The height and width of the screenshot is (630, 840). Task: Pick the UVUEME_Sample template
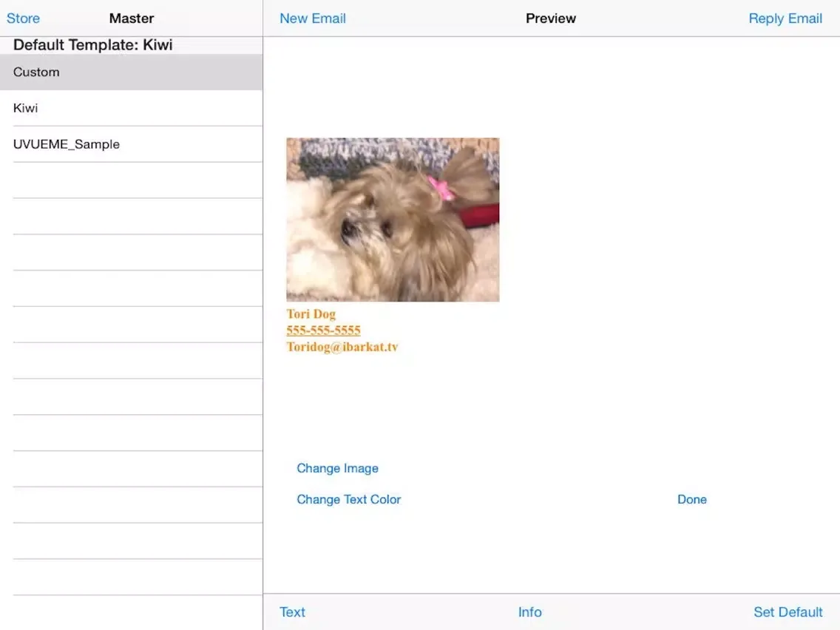tap(131, 145)
